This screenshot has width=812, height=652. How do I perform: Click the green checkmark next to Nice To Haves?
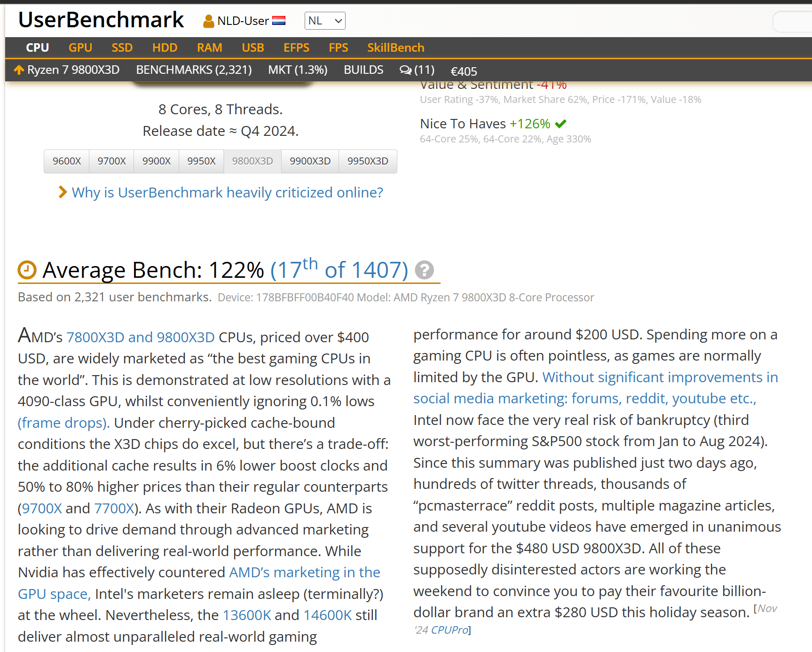[560, 124]
